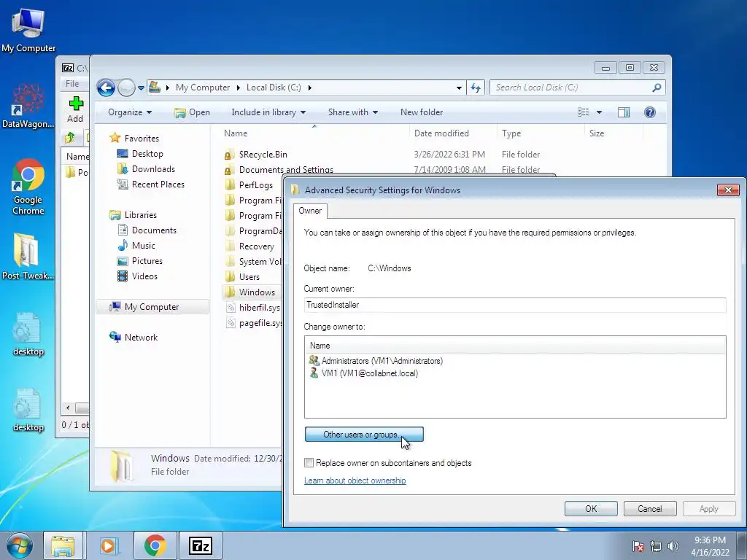Expand the view options dropdown arrow
Screen dimensions: 747x560
point(600,112)
